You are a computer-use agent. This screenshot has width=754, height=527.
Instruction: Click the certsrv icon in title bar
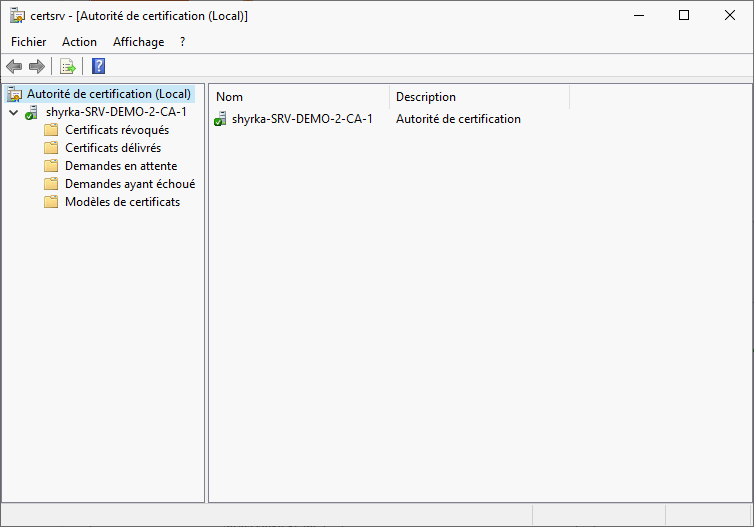(17, 15)
